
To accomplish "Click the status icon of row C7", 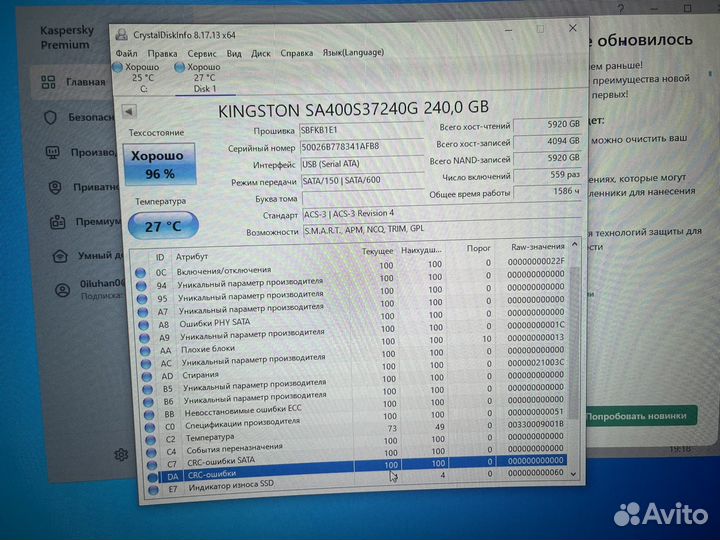I will click(x=152, y=465).
